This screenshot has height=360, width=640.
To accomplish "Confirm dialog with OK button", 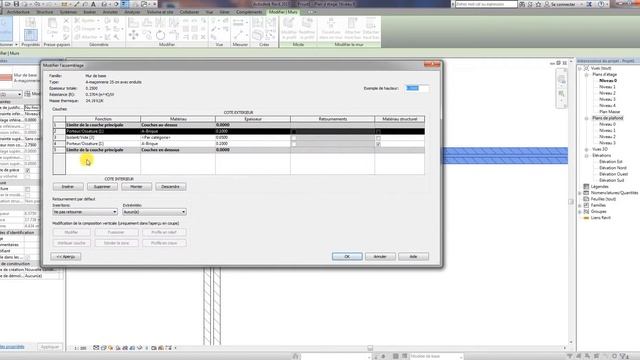I will [347, 256].
